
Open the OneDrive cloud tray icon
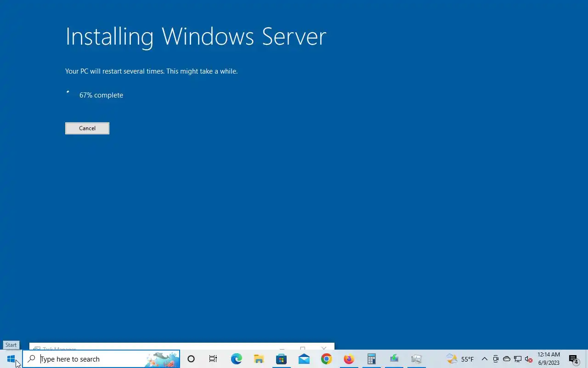tap(507, 359)
